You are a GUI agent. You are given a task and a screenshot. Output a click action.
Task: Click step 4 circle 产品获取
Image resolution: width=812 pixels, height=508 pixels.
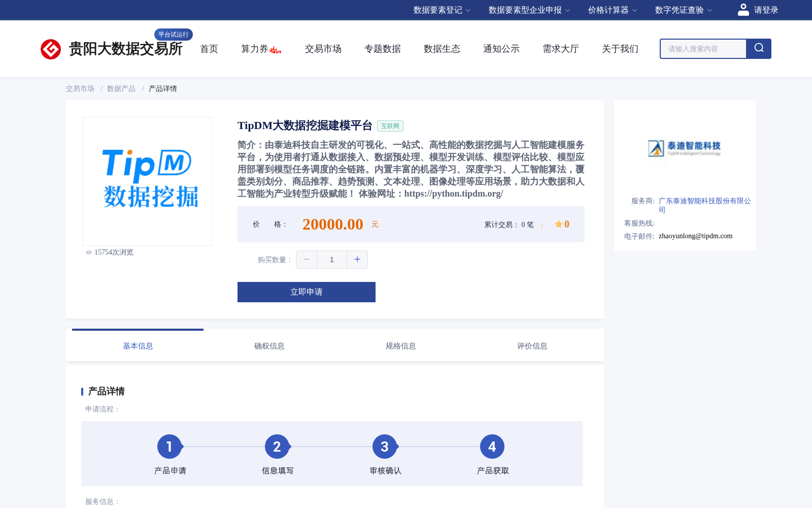coord(492,447)
